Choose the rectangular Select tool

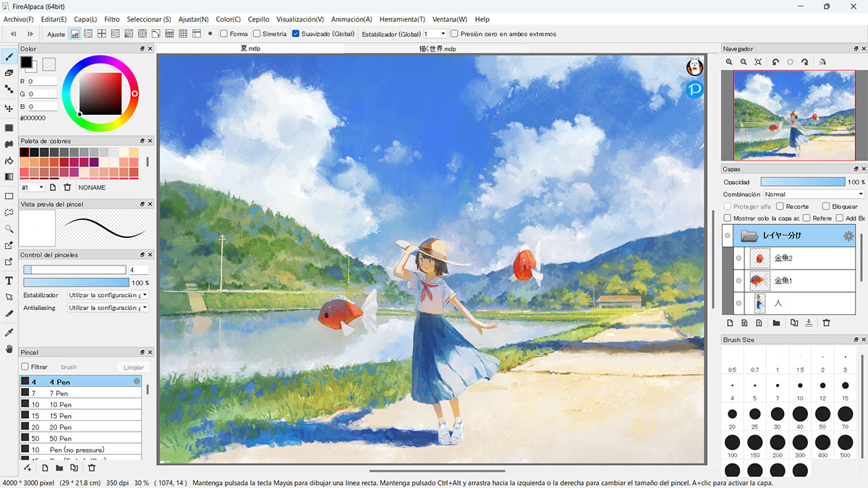click(x=9, y=196)
